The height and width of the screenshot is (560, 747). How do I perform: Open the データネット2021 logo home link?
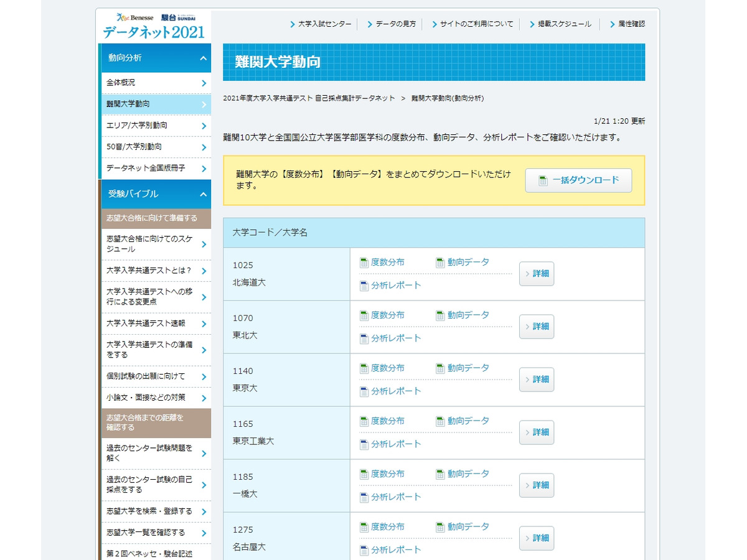154,27
